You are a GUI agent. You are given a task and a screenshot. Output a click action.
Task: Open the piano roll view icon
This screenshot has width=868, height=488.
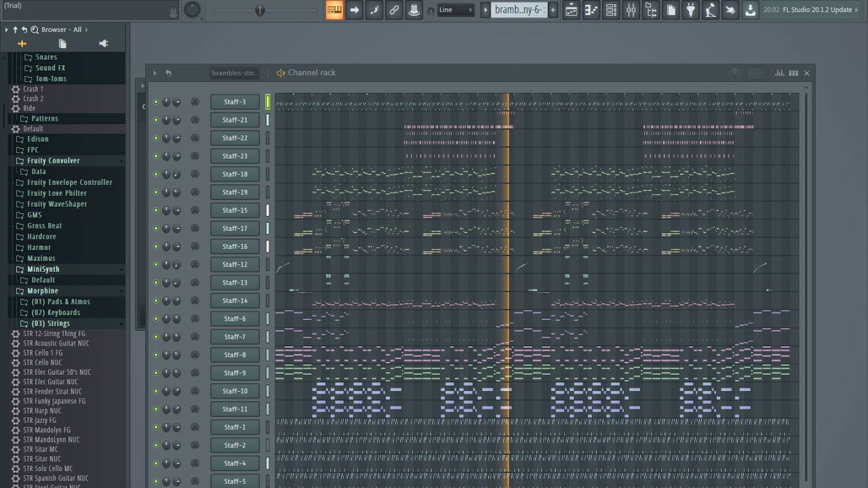591,9
